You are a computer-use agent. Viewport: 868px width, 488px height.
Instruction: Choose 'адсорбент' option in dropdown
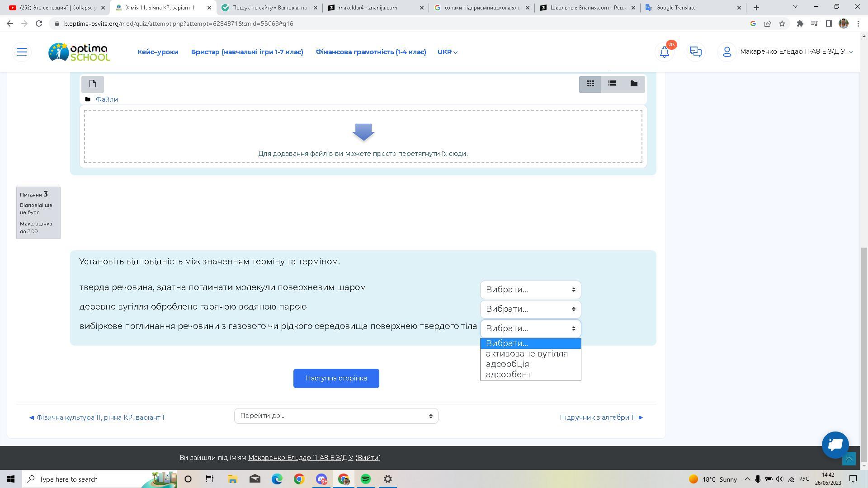pos(508,375)
